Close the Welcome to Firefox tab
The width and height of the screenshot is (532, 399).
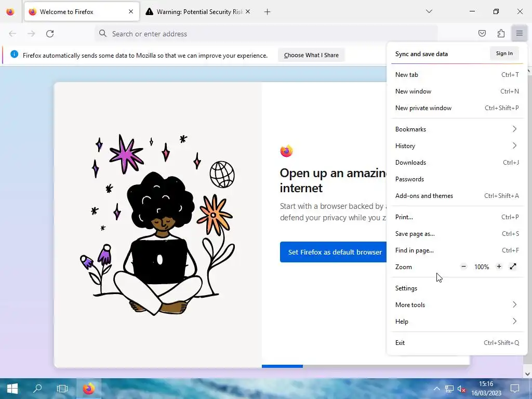[x=131, y=11]
